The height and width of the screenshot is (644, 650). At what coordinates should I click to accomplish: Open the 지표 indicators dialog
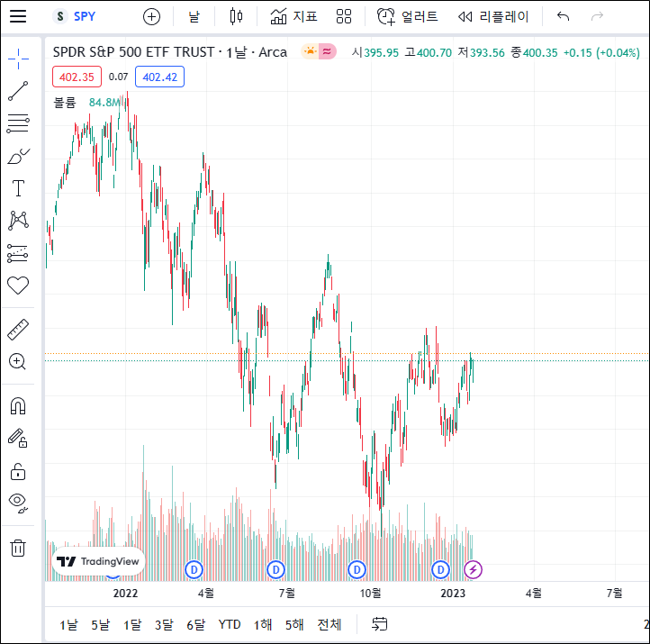click(x=293, y=16)
